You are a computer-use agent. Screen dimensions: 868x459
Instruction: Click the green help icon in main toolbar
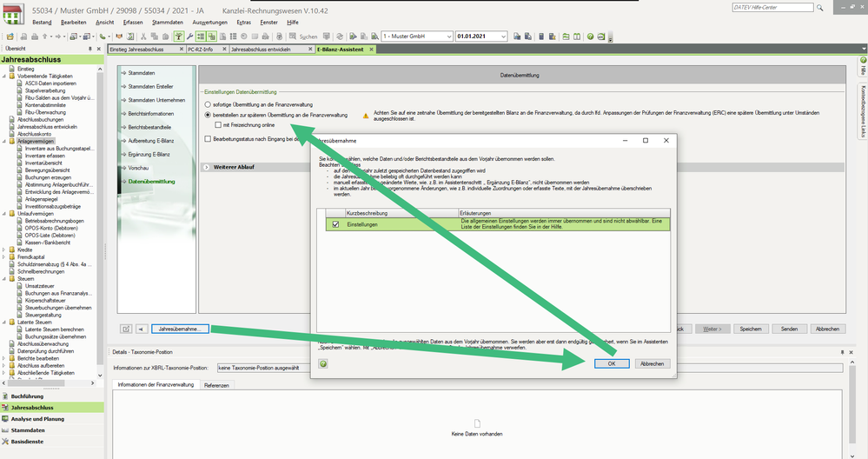(x=590, y=37)
